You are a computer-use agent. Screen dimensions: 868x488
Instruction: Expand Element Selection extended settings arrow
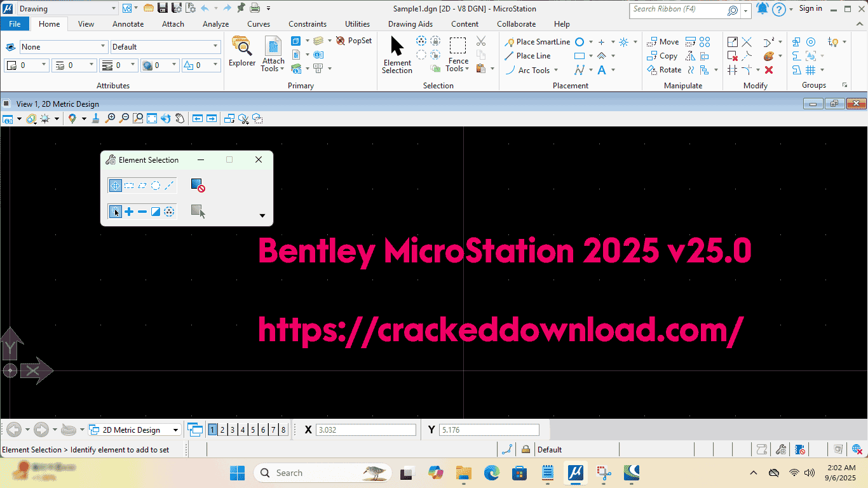pos(262,215)
